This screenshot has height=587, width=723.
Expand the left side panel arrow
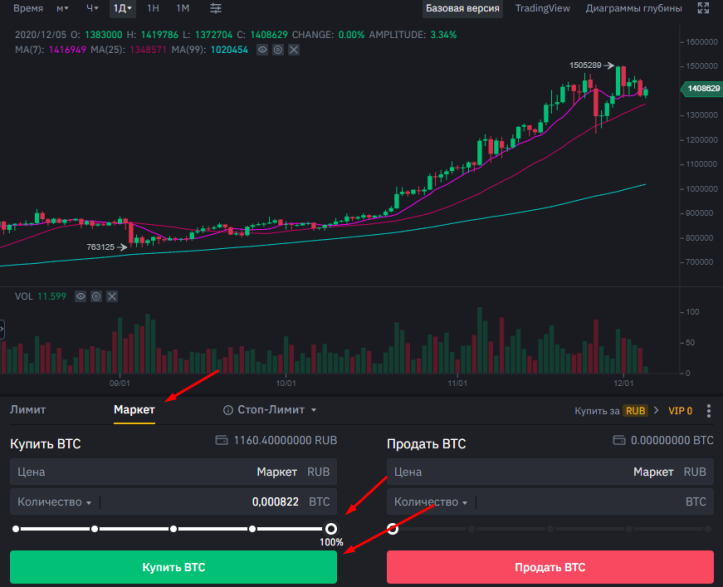click(2, 329)
